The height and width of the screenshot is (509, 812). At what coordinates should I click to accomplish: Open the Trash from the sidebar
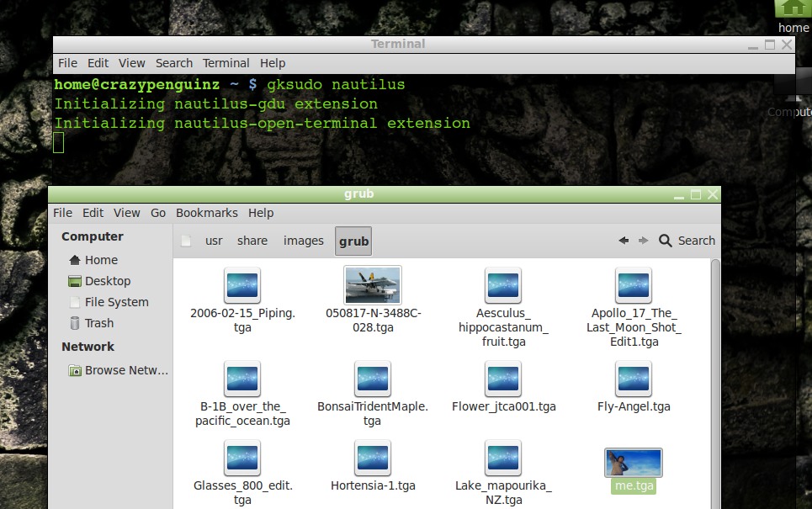98,322
